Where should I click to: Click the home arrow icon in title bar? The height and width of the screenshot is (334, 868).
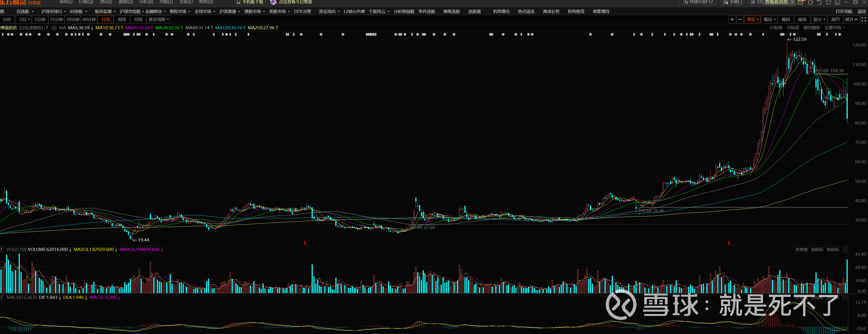click(810, 2)
